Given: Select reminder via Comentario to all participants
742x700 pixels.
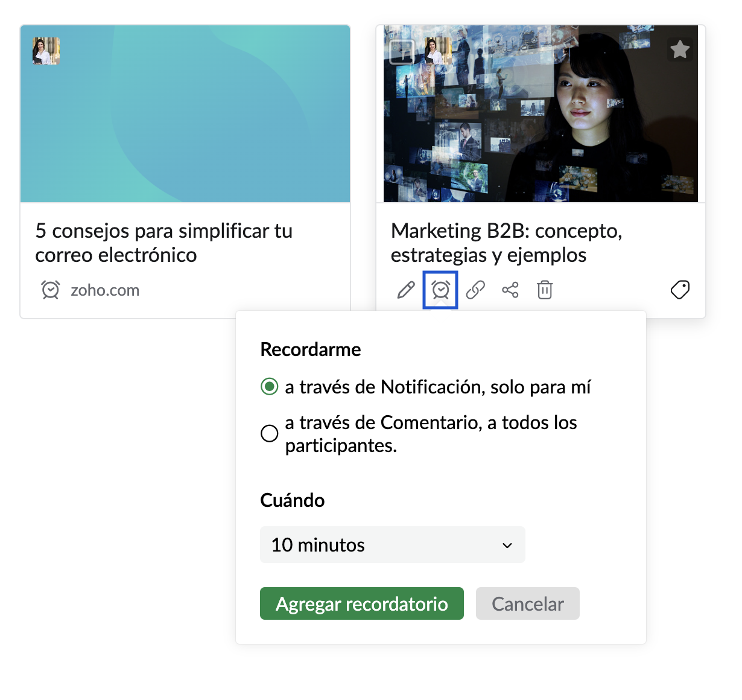Looking at the screenshot, I should (270, 433).
